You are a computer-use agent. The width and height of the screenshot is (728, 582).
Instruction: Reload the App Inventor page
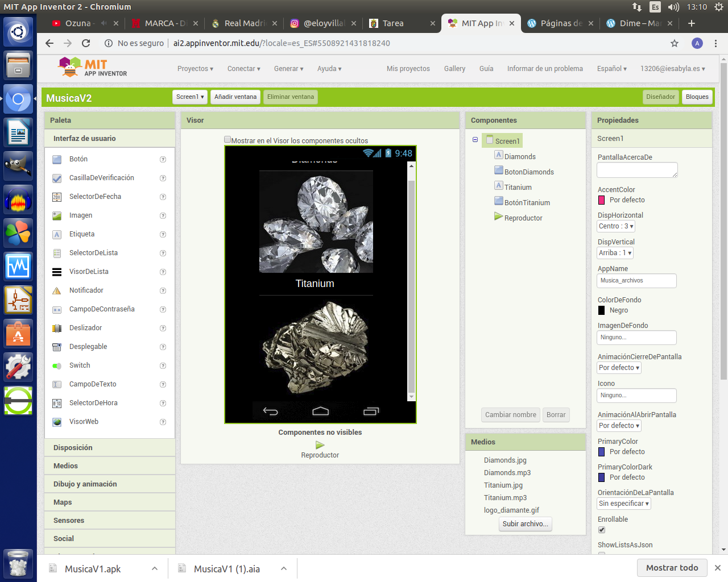(x=86, y=43)
